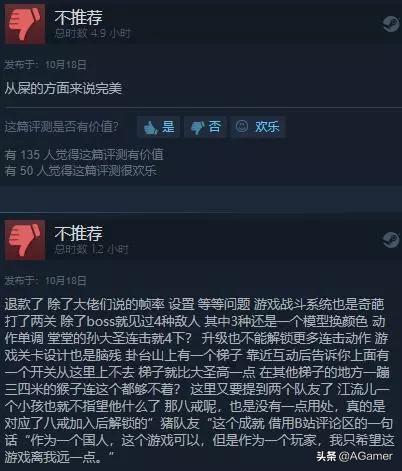Viewport: 402px width, 471px height.
Task: Click the 头条 @AGamer watermark
Action: tap(354, 456)
